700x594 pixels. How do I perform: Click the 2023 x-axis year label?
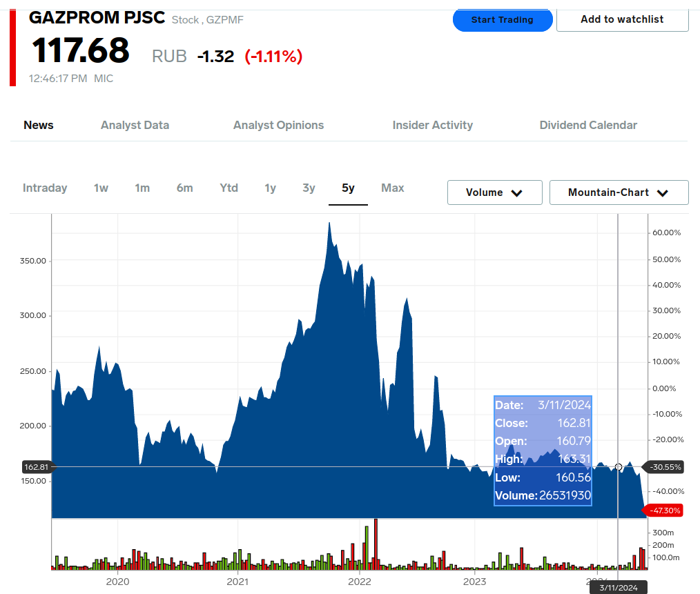coord(474,582)
